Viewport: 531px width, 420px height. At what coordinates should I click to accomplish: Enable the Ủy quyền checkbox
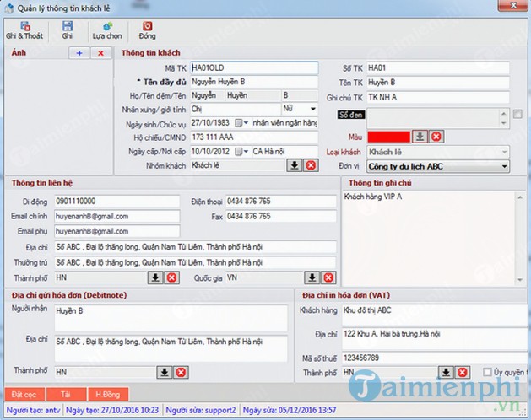pos(487,372)
